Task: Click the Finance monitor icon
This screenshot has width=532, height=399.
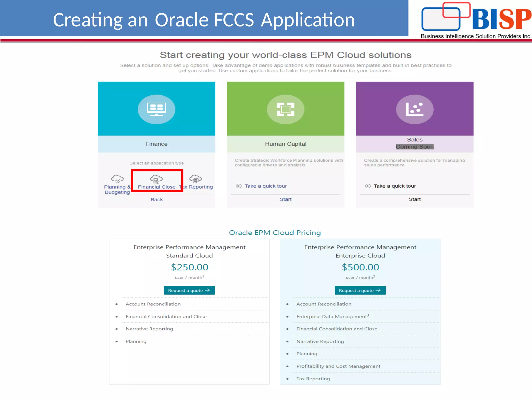Action: (156, 109)
